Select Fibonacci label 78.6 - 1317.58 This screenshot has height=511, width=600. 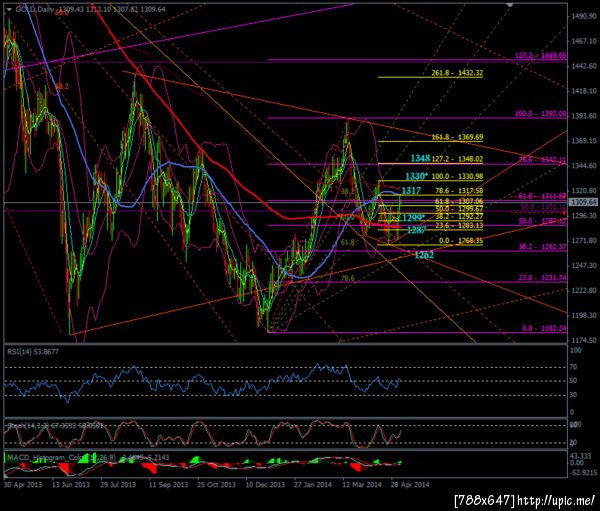459,191
